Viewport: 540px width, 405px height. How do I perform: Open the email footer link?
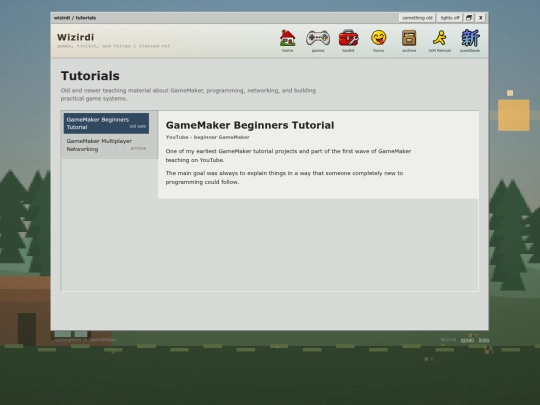coord(467,340)
